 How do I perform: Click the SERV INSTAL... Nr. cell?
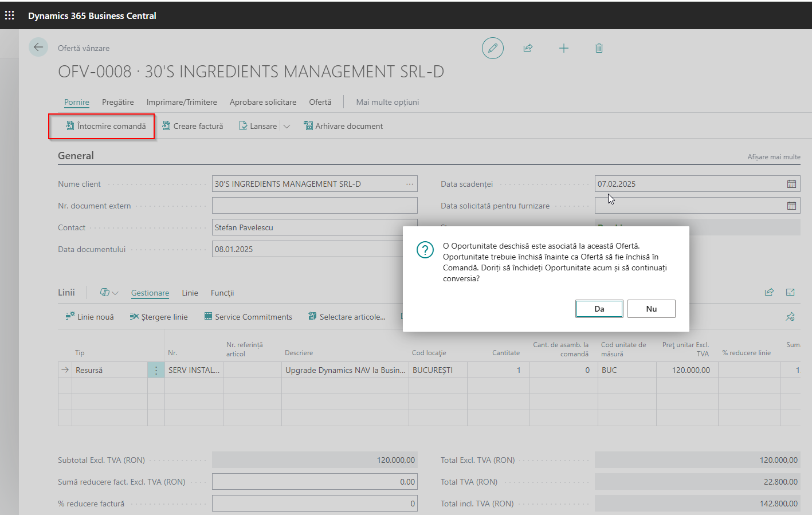pos(194,370)
